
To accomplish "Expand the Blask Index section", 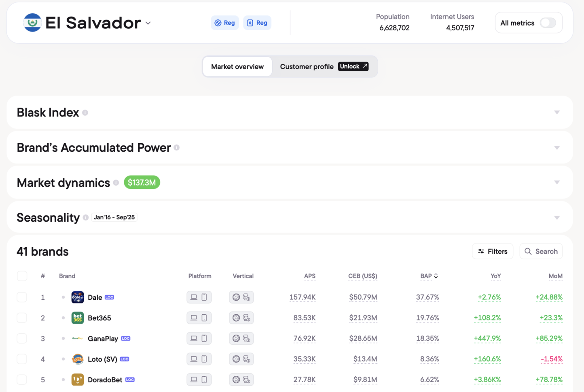I will coord(556,112).
